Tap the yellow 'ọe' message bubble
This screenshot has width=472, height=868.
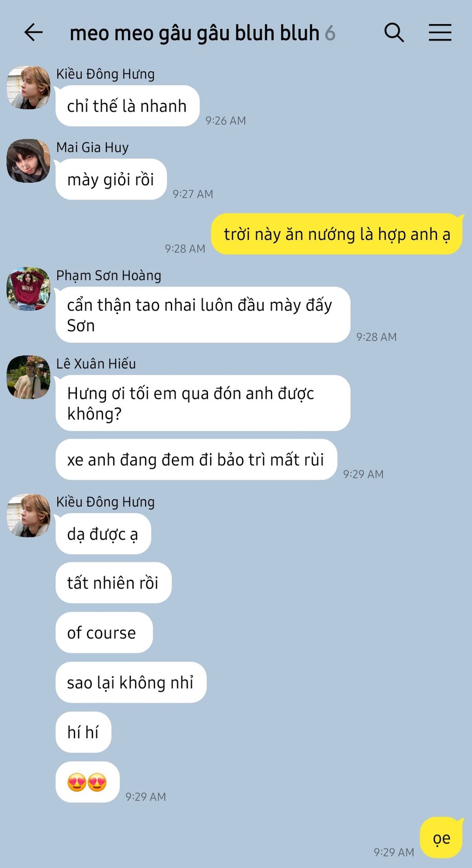coord(441,838)
